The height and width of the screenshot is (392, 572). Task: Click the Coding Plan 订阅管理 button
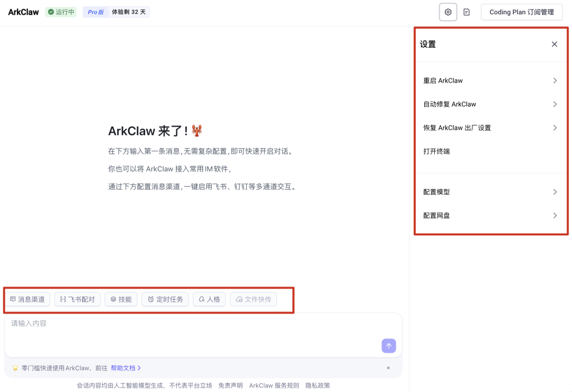[521, 12]
